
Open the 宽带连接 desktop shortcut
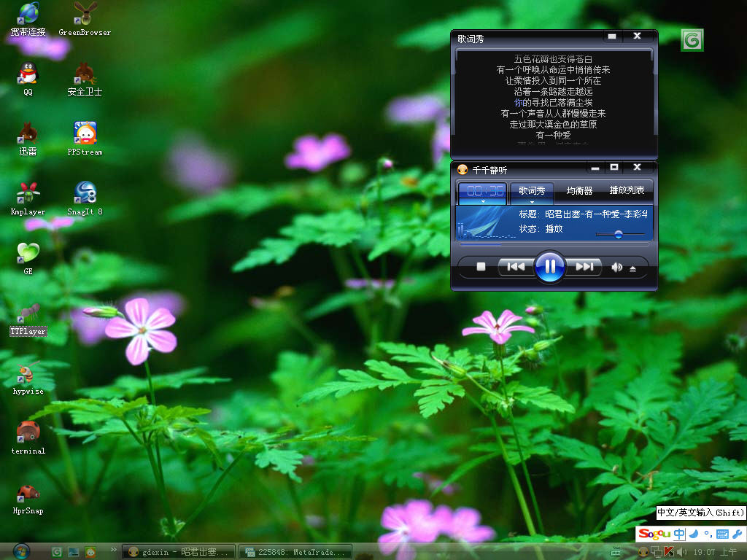coord(28,19)
